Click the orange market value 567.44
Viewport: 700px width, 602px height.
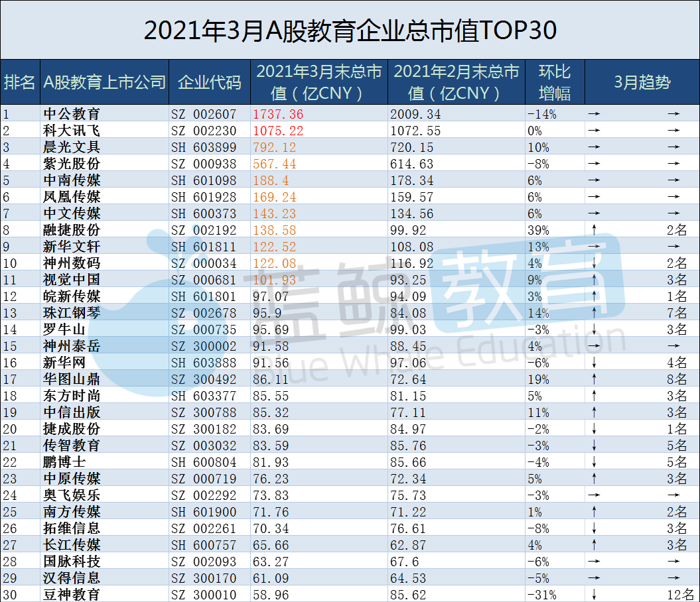pyautogui.click(x=275, y=164)
